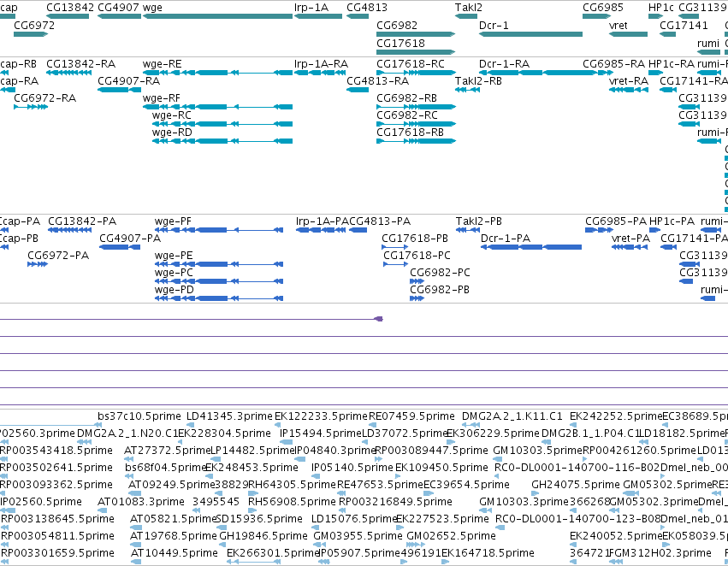Select the CG6982-RC transcript label
This screenshot has width=728, height=566.
(406, 115)
